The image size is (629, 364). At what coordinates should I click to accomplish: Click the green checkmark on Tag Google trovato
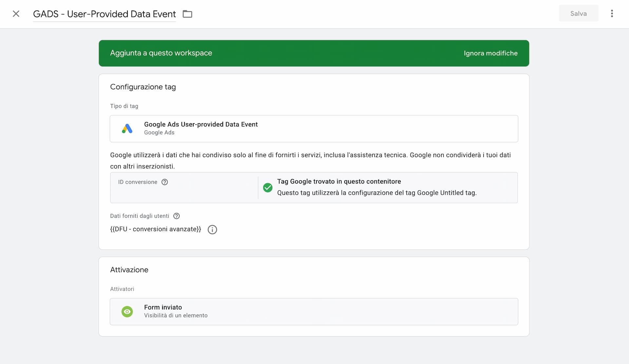coord(268,188)
